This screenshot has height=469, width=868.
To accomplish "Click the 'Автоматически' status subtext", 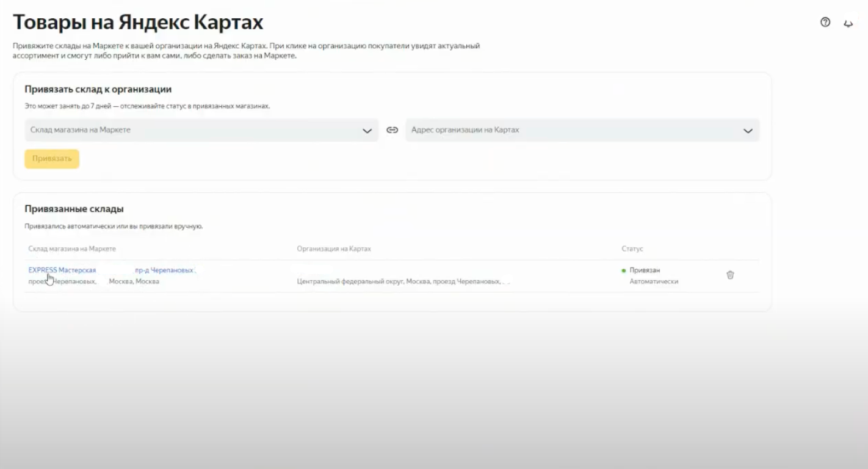I will (654, 282).
